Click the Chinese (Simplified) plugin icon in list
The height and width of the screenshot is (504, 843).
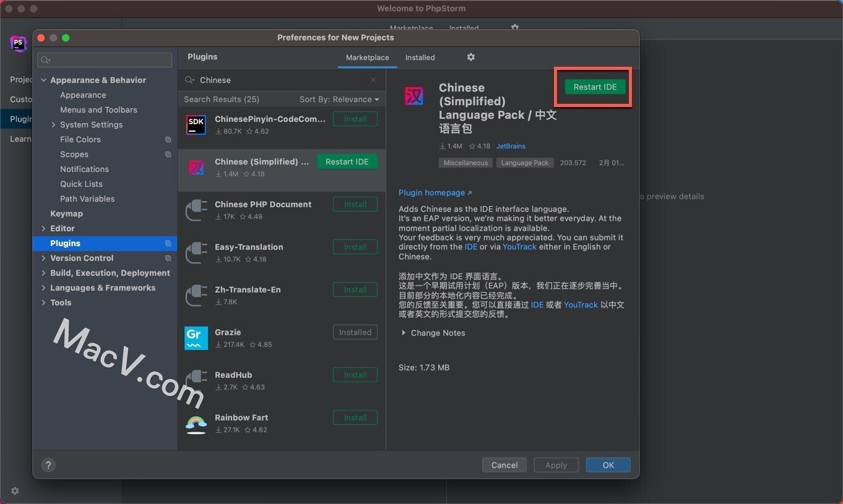196,168
